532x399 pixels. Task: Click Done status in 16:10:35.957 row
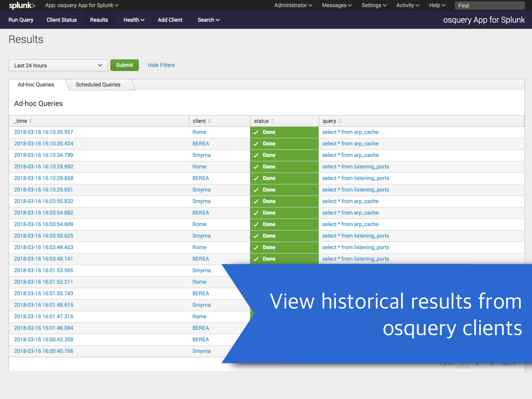click(284, 132)
